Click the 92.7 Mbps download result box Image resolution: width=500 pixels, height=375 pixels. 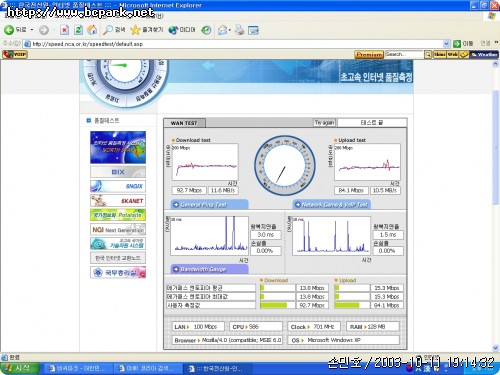(x=189, y=190)
